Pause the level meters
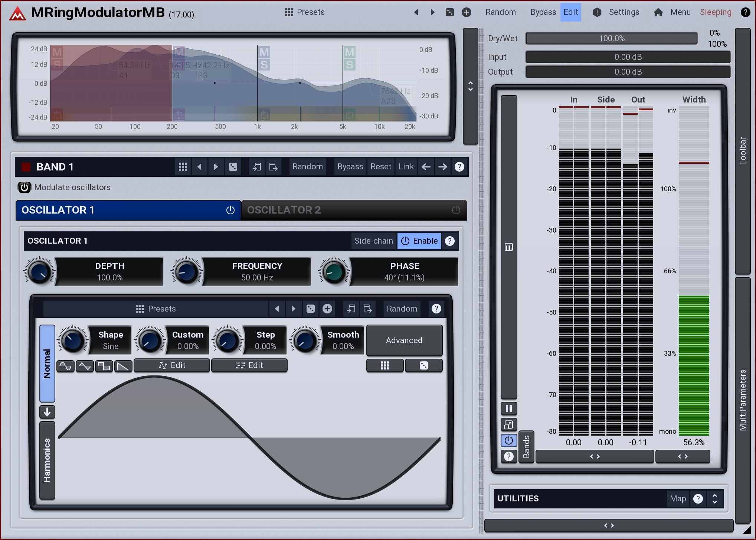 (509, 409)
